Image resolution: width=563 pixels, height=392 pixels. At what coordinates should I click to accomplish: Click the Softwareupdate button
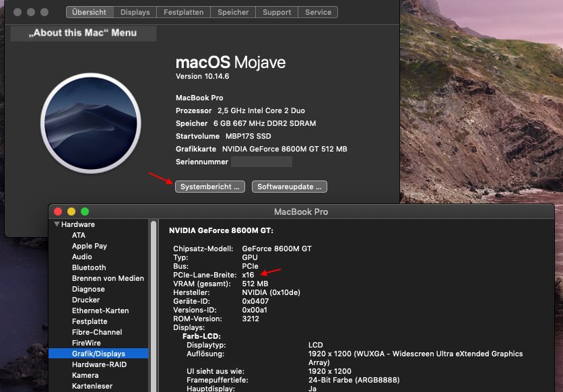[290, 187]
